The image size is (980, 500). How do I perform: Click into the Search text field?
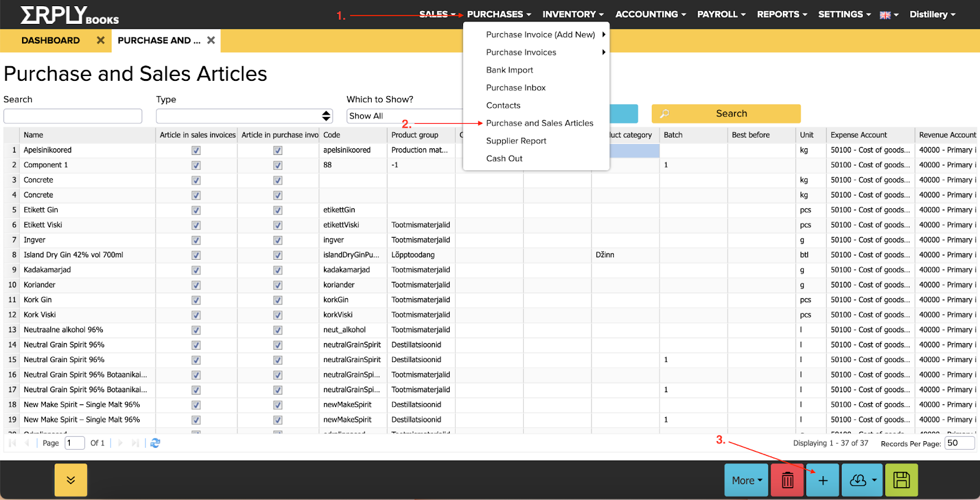point(73,116)
